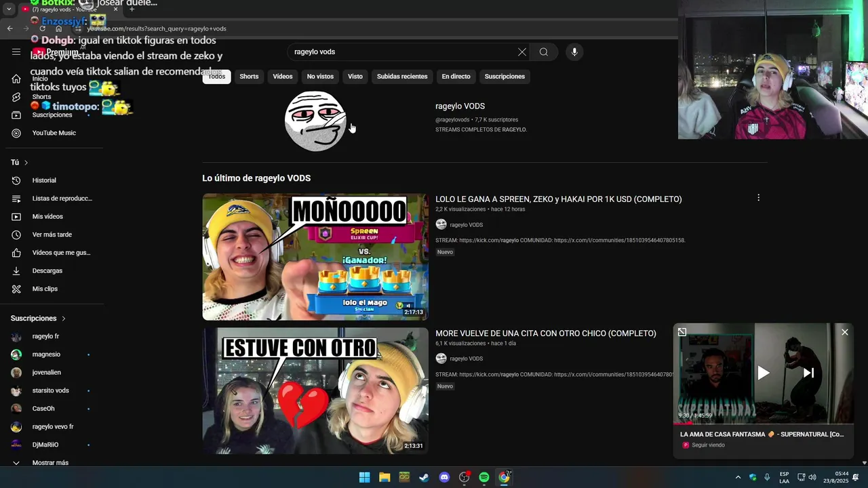Open taskbar volume control
This screenshot has width=868, height=488.
(x=812, y=477)
